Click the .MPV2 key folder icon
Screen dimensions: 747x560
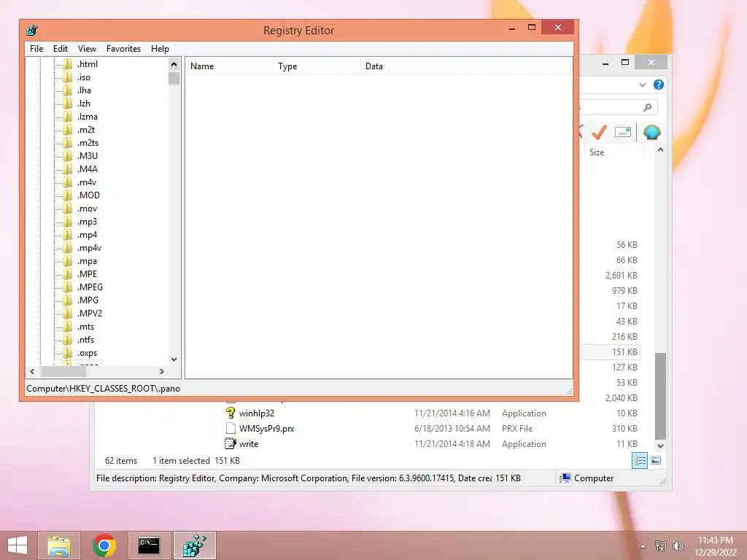[68, 314]
